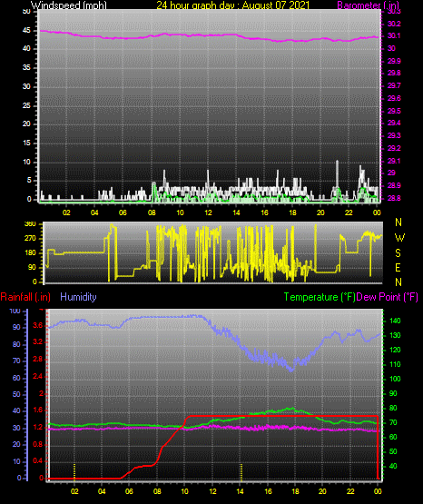Select the Humidity legend label
423x504 pixels.
78,297
